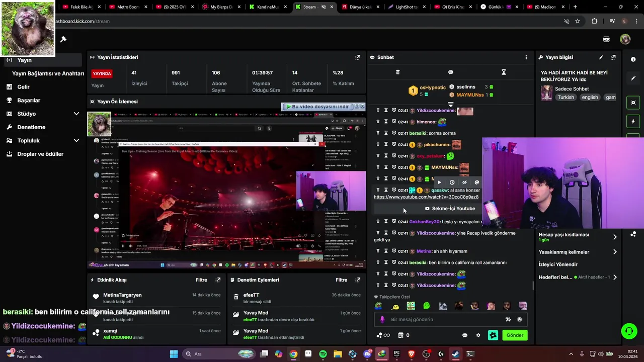Open the emoji picker in message box
Screen dimensions: 644x362
coord(520,319)
